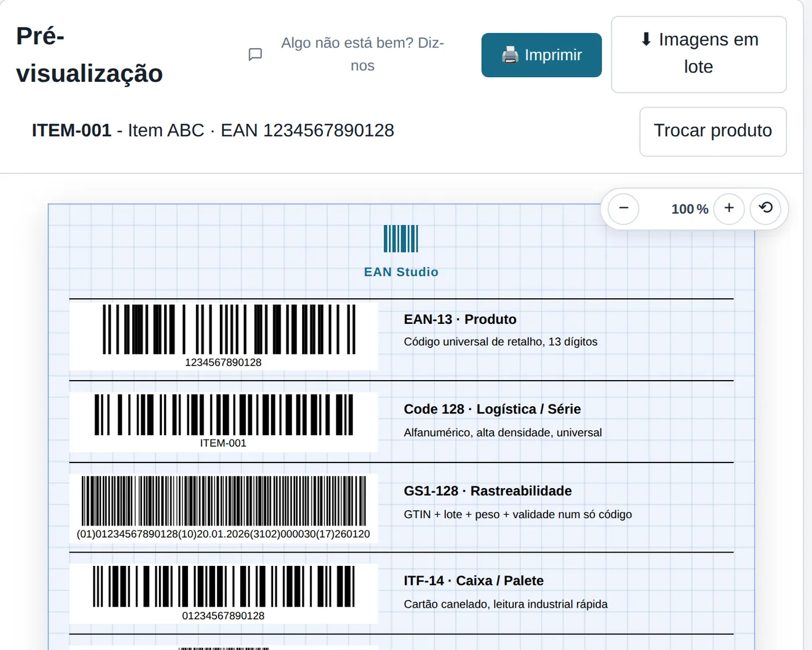Zoom in with the plus button
Viewport: 812px width, 650px height.
point(729,209)
